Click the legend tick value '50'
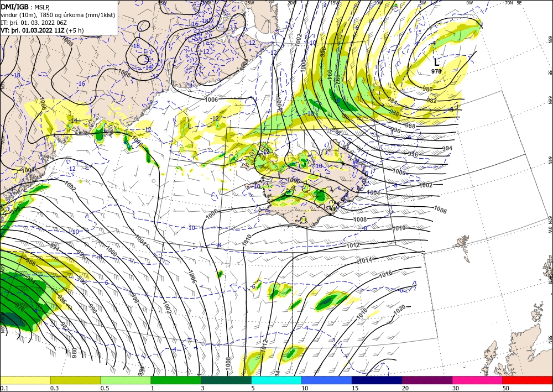The image size is (553, 392). pos(505,388)
